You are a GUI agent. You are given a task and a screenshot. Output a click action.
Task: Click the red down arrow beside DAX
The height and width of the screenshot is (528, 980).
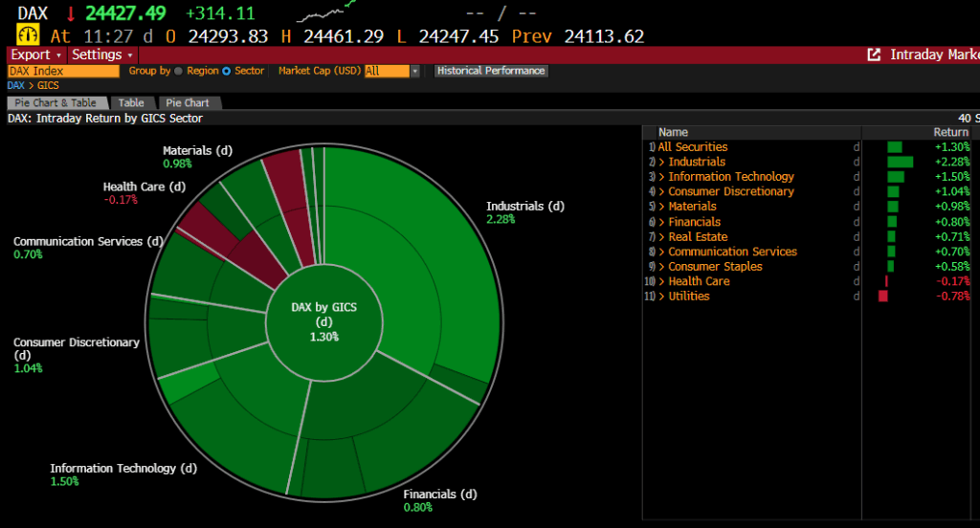point(71,13)
